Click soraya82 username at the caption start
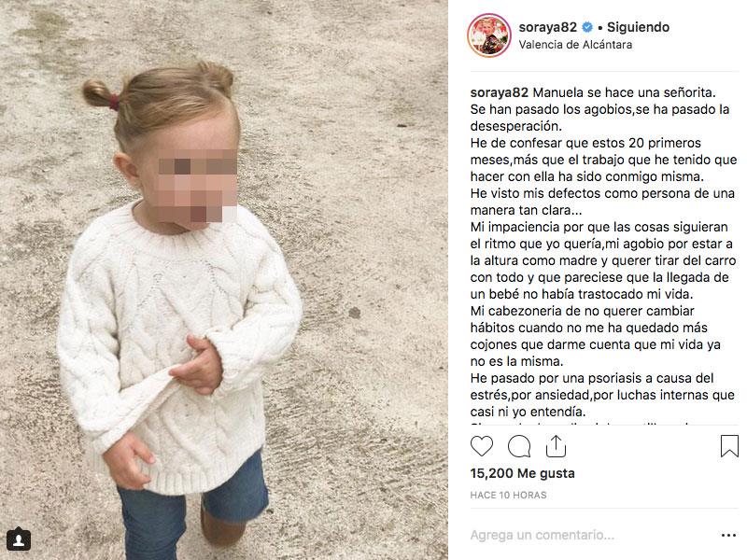The width and height of the screenshot is (747, 560). (499, 92)
